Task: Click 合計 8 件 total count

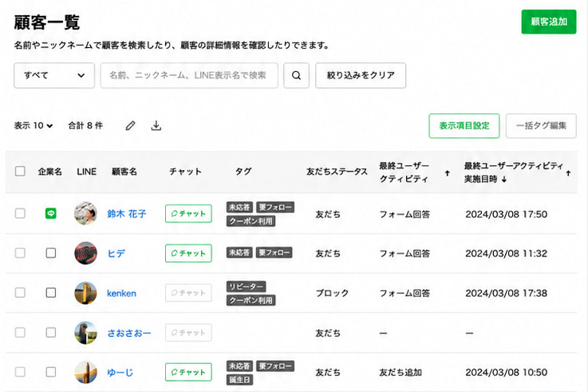Action: 85,125
